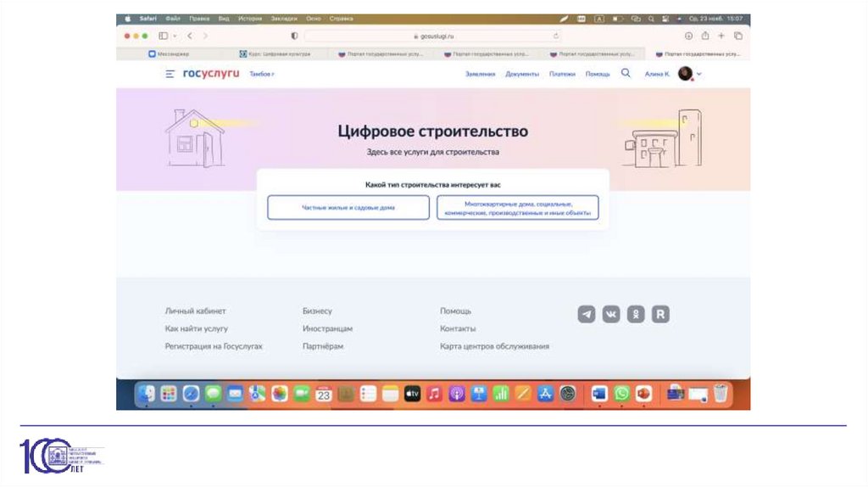Go back in Safari history
Image resolution: width=868 pixels, height=487 pixels.
[x=190, y=36]
